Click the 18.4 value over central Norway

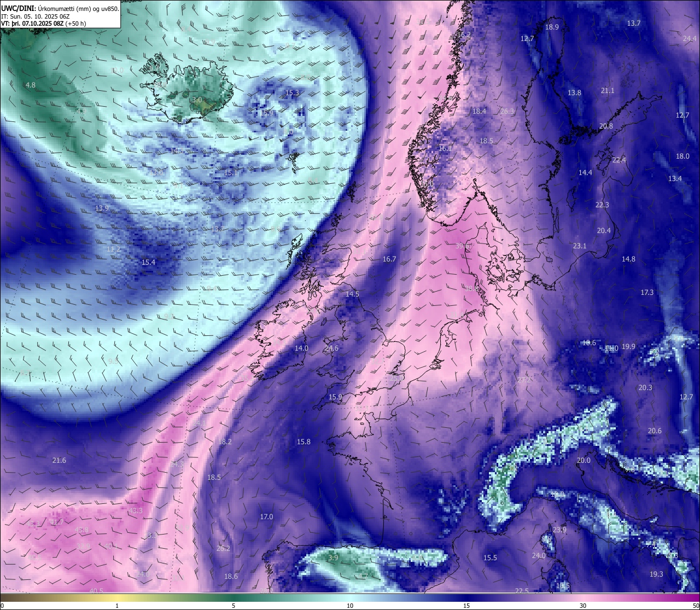479,112
